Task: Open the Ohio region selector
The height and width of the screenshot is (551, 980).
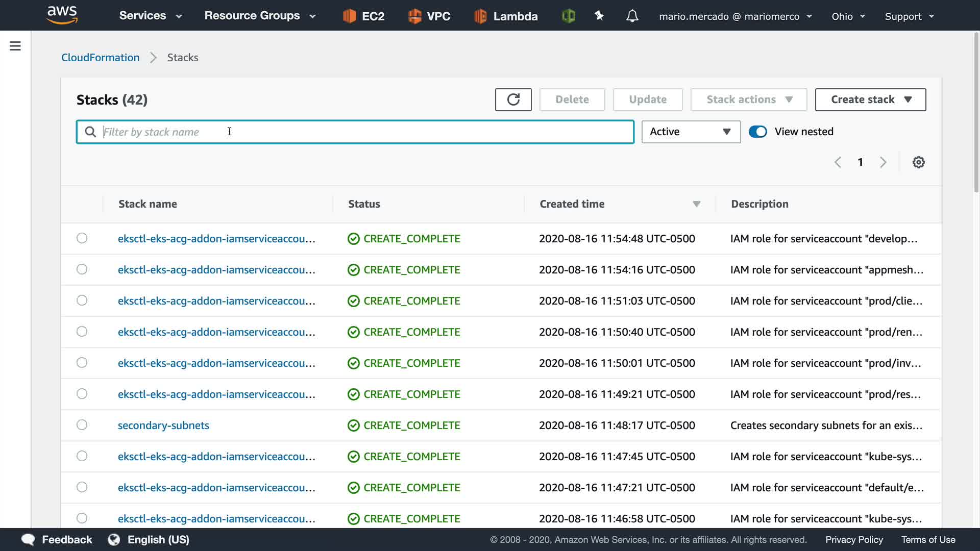Action: (848, 16)
